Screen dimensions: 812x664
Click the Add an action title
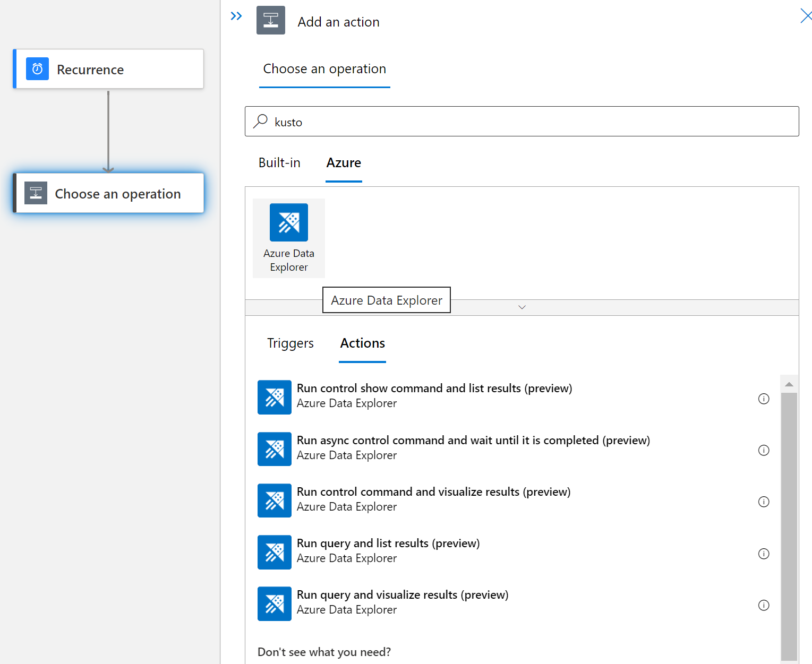click(x=339, y=22)
